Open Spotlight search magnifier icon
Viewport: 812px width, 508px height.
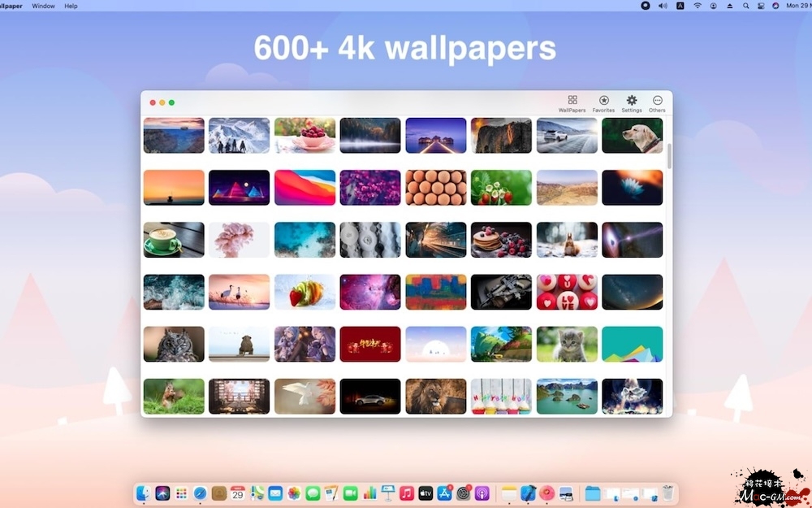pos(745,6)
